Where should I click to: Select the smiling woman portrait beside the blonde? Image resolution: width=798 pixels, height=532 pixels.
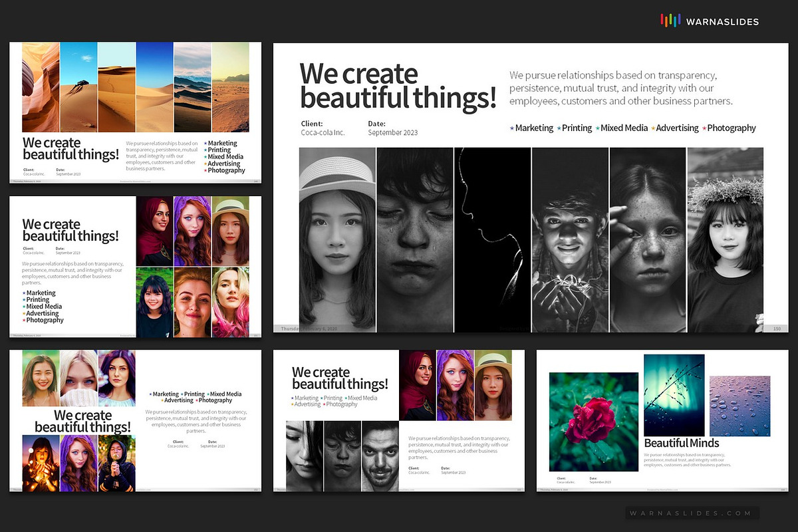click(x=41, y=378)
